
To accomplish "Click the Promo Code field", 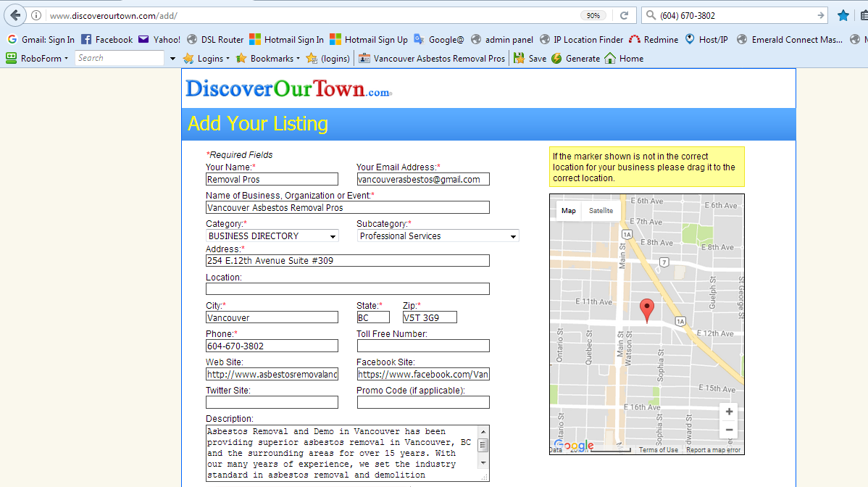I will [423, 402].
